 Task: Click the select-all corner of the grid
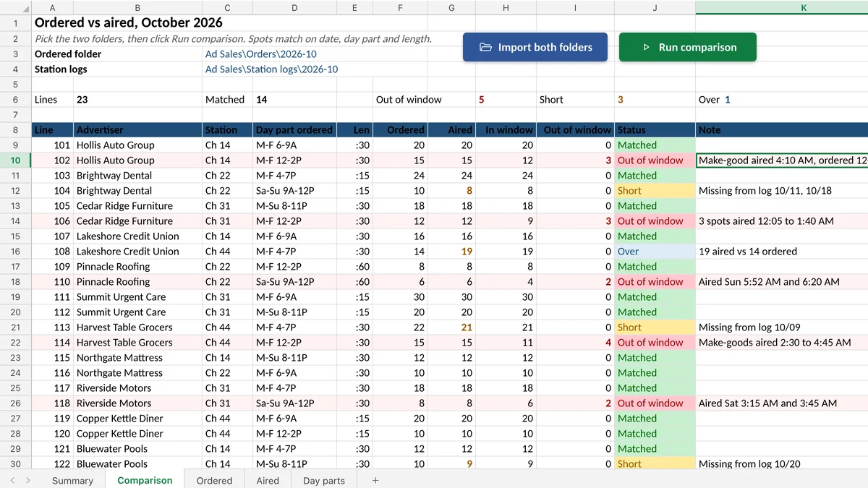click(16, 7)
